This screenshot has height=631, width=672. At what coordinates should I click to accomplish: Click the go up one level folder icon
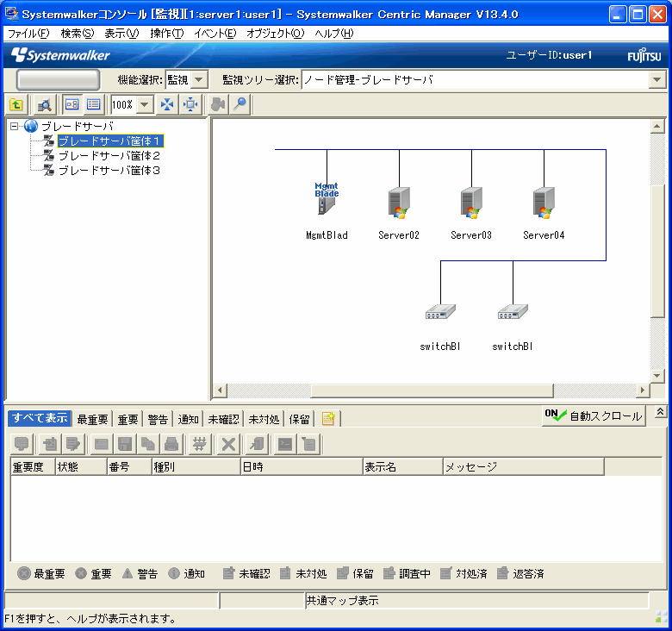pyautogui.click(x=16, y=104)
